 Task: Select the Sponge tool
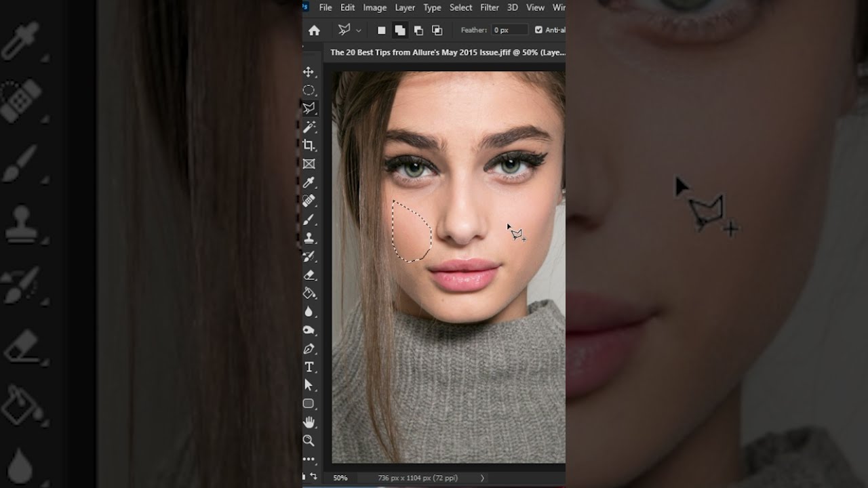(x=309, y=330)
